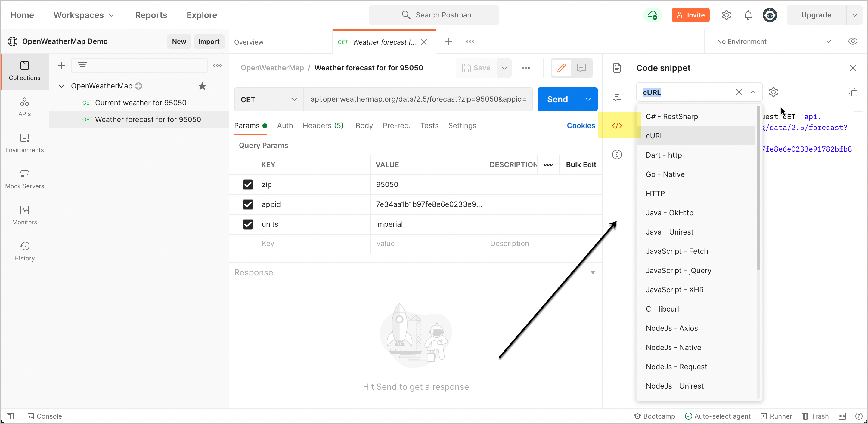This screenshot has height=424, width=868.
Task: Open the help icon in status bar
Action: 859,416
